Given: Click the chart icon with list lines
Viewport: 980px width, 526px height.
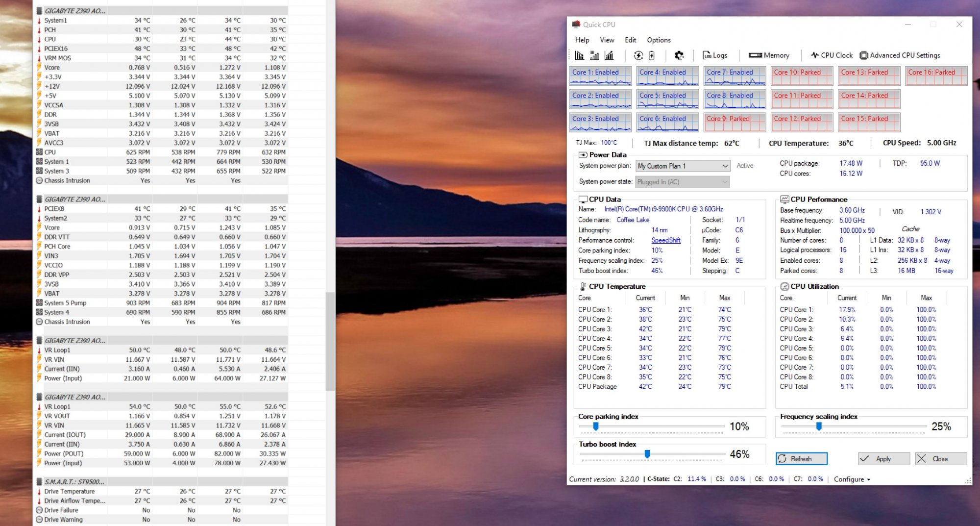Looking at the screenshot, I should click(x=594, y=55).
